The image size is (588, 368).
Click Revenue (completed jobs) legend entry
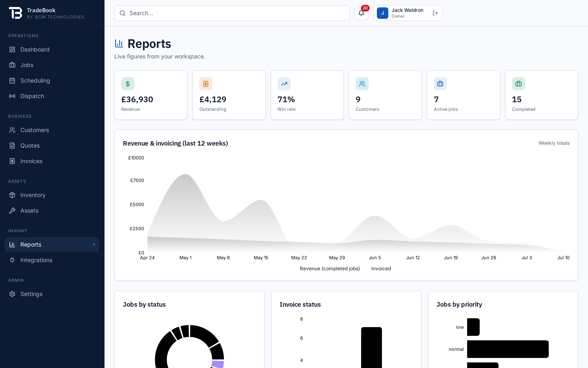tap(330, 268)
